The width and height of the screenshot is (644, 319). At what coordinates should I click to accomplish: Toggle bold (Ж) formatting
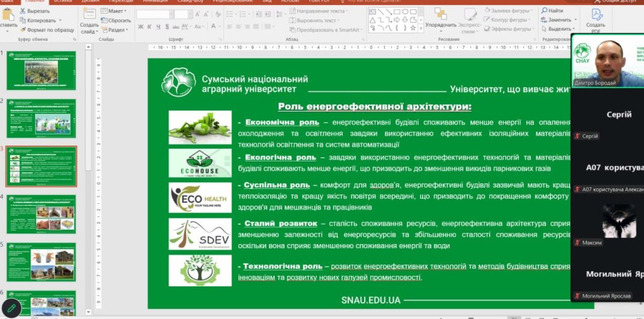coord(140,26)
